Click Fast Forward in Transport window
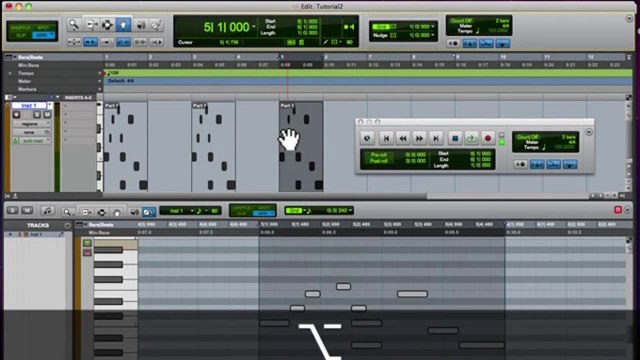This screenshot has height=360, width=640. (x=419, y=138)
